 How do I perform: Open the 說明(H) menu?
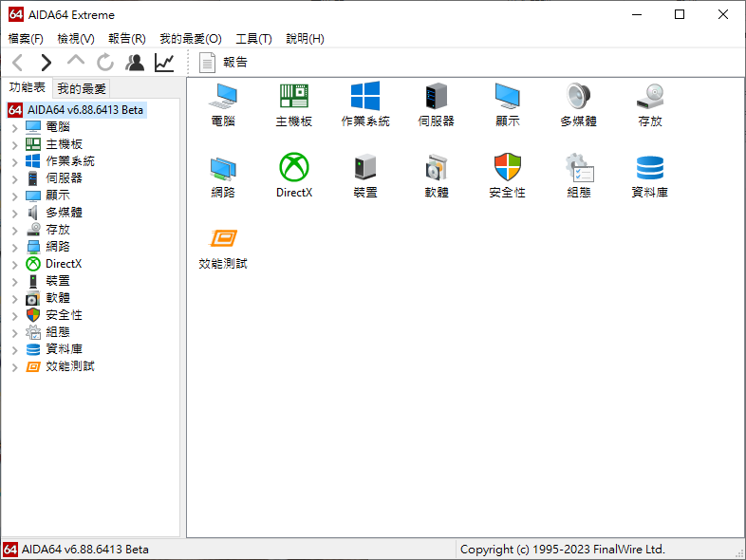305,39
